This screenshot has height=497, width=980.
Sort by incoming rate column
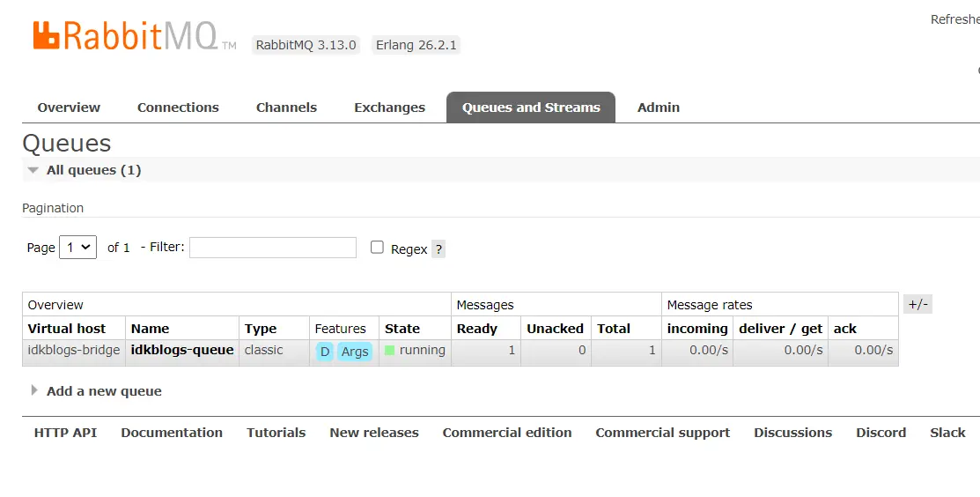[697, 329]
